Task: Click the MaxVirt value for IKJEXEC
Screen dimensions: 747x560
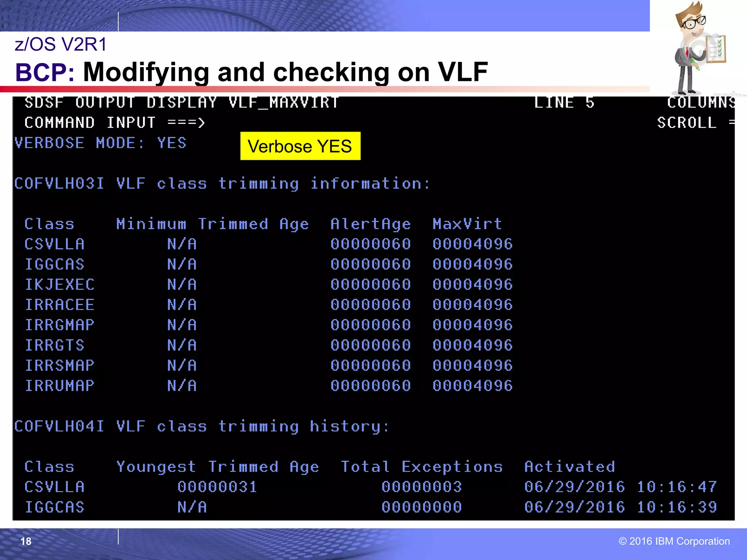Action: tap(473, 284)
